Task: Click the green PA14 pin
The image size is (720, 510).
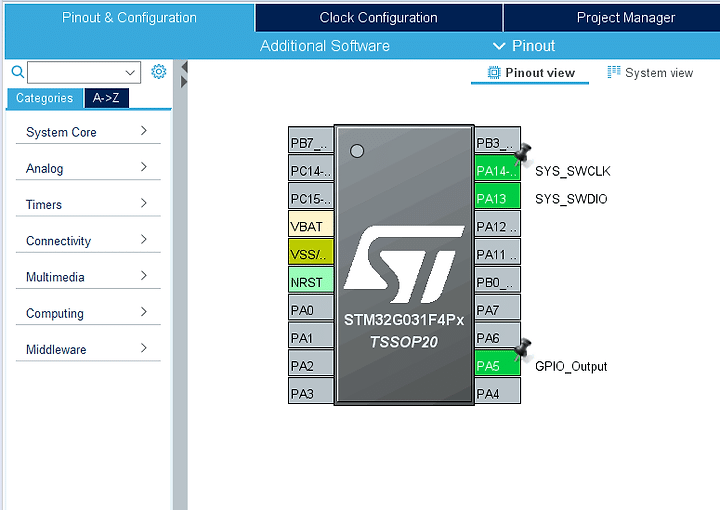Action: pos(497,168)
